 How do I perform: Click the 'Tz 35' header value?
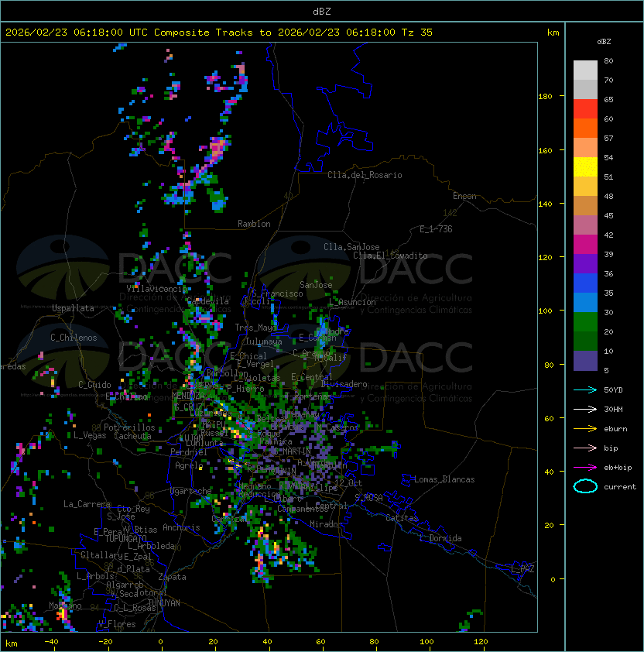pos(417,33)
